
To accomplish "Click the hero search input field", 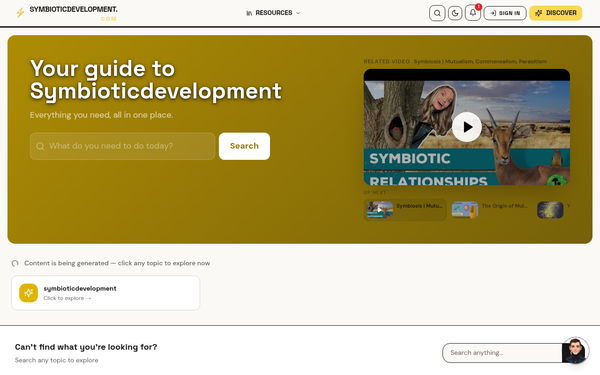I will coord(122,146).
